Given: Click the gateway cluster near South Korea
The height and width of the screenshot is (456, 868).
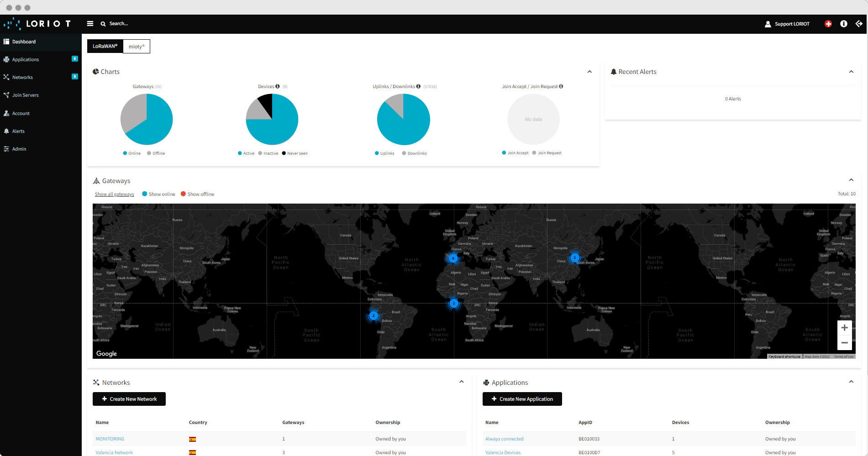Looking at the screenshot, I should click(x=575, y=258).
